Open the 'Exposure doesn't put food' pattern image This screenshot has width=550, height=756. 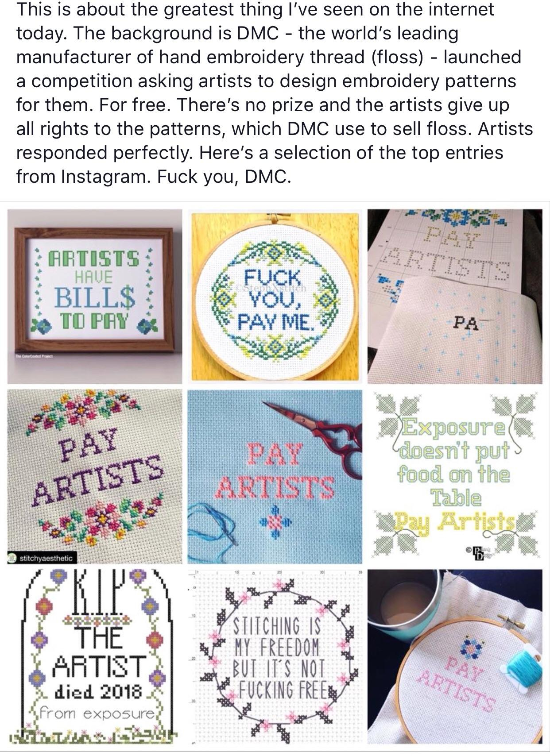click(455, 476)
